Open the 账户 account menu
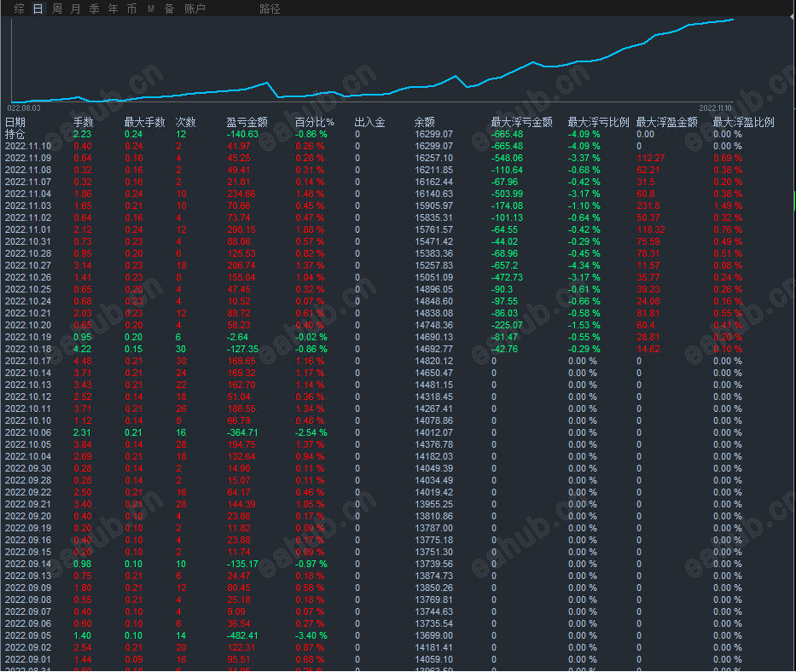The image size is (796, 672). click(195, 9)
